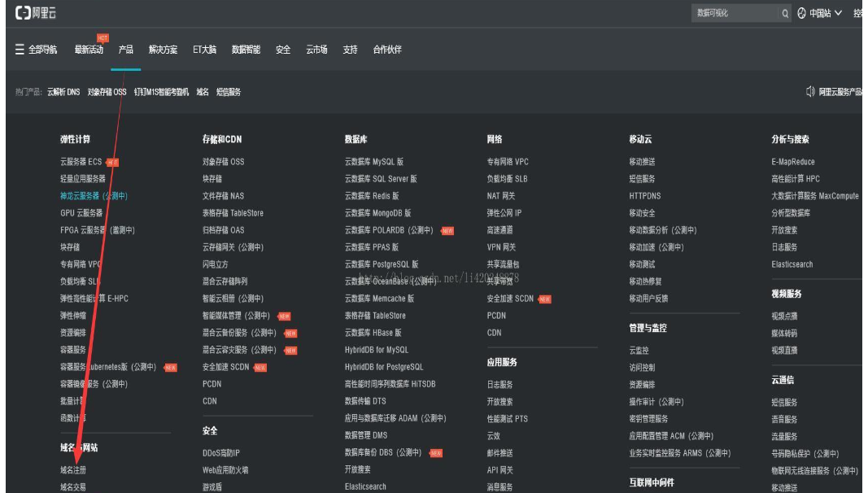Open 数据库备份 DBS (公测中) link

[x=383, y=452]
